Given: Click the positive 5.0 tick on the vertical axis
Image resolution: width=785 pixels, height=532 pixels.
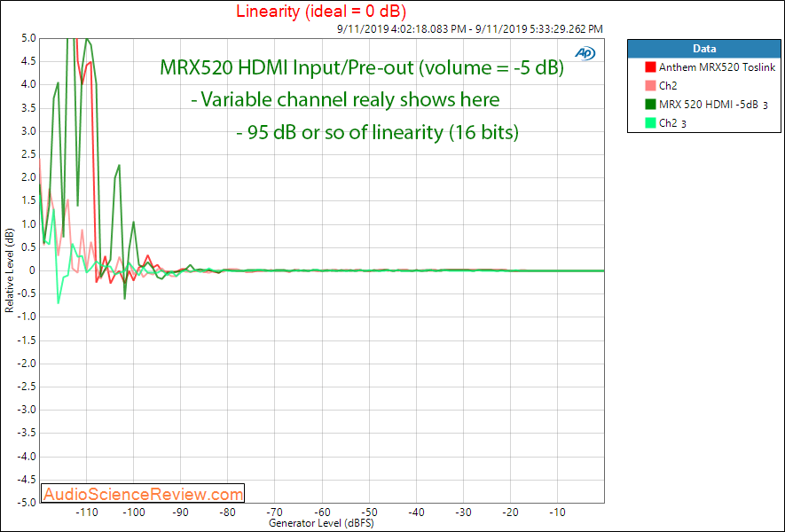Looking at the screenshot, I should click(28, 38).
